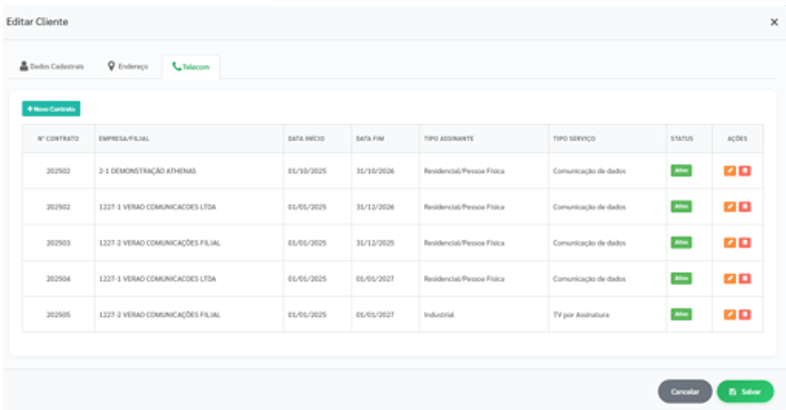786x410 pixels.
Task: Click the Ativo status badge for contract 202505
Action: coord(681,314)
